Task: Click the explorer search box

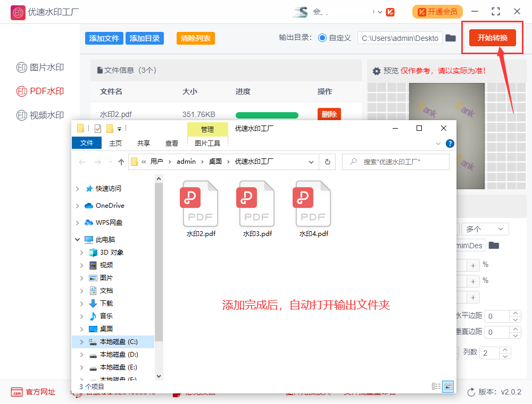Action: [396, 162]
